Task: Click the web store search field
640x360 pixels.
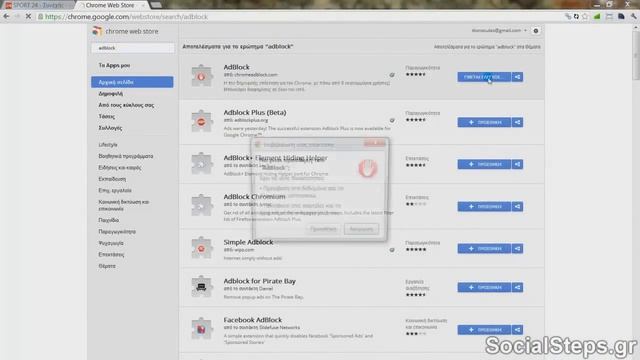Action: click(133, 48)
